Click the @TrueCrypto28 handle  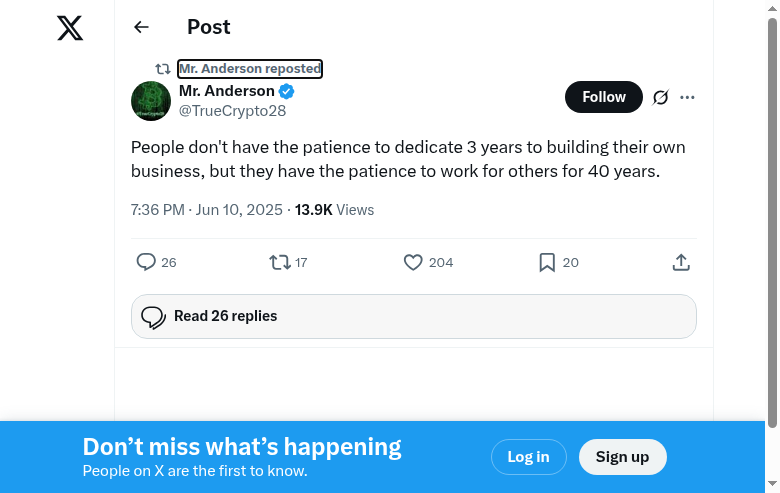[232, 111]
